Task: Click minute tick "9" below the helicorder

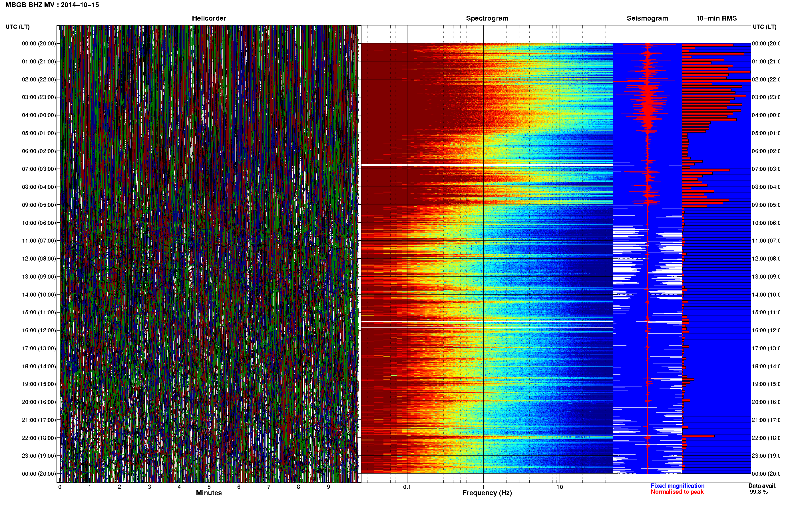Action: tap(328, 487)
